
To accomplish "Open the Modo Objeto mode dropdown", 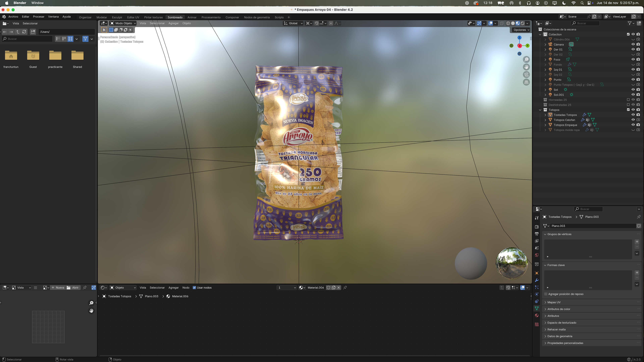I will [123, 23].
